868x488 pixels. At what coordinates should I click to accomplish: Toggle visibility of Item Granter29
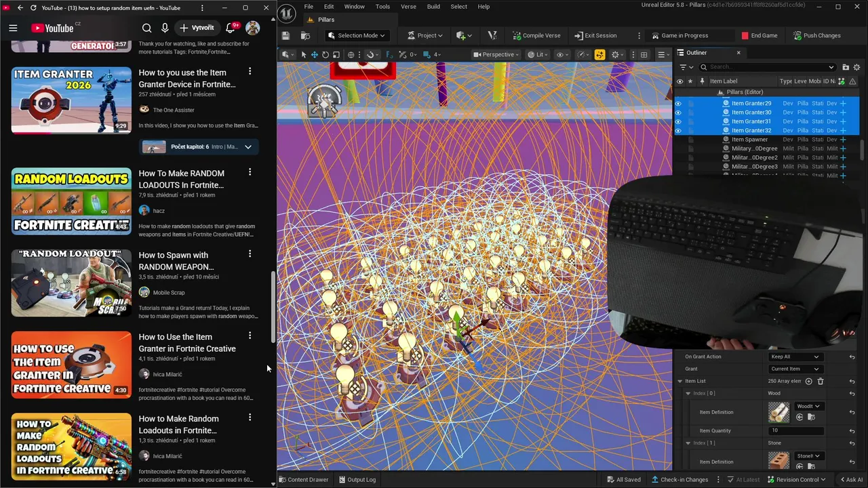(678, 104)
